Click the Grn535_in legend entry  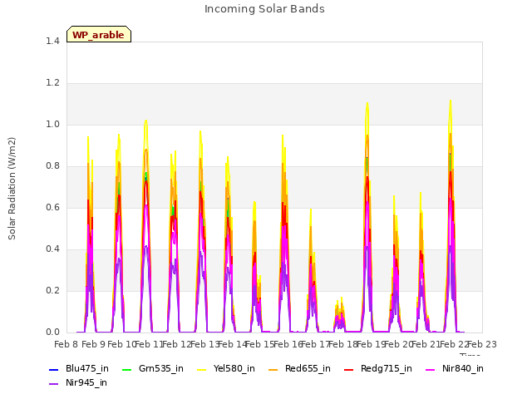pyautogui.click(x=153, y=368)
